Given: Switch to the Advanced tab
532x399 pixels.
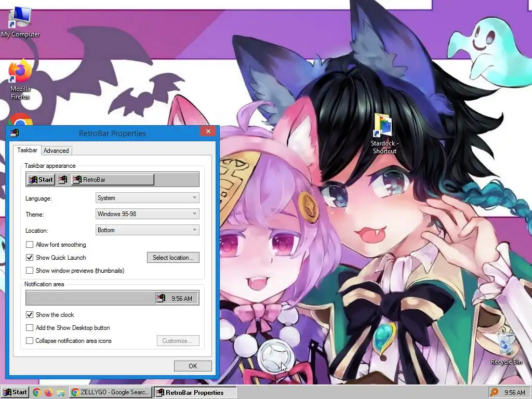Looking at the screenshot, I should click(56, 151).
